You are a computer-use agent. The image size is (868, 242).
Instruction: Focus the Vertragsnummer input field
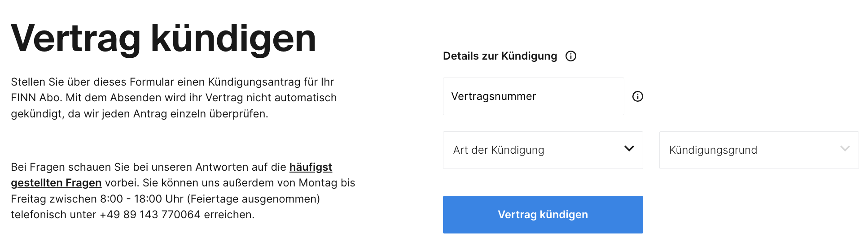click(x=534, y=96)
